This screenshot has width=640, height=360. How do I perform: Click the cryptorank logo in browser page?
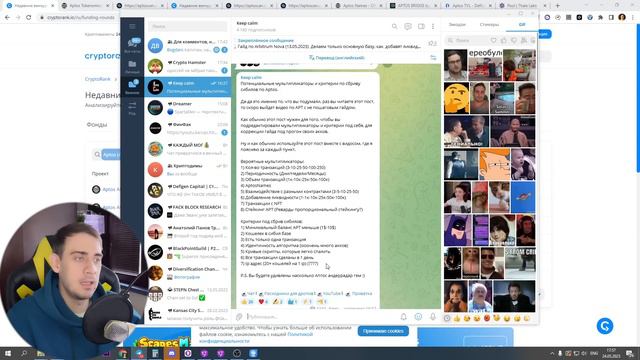point(102,56)
